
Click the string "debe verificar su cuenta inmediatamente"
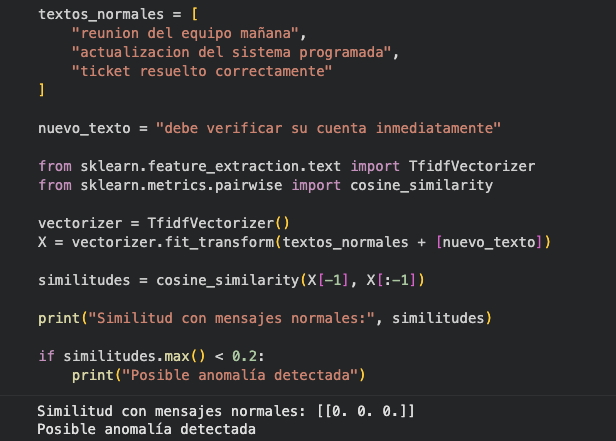(x=328, y=128)
